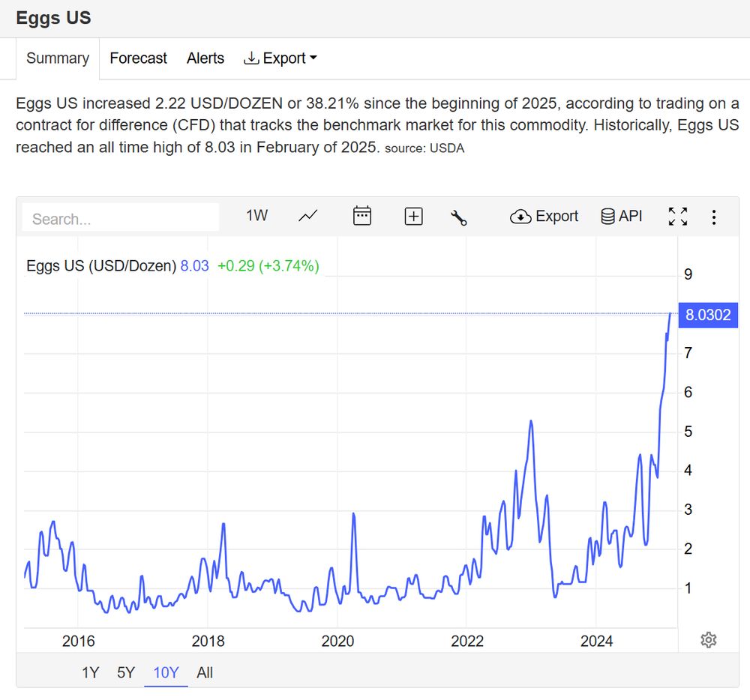Select the 1Y time range
Screen dimensions: 750x700
point(90,673)
